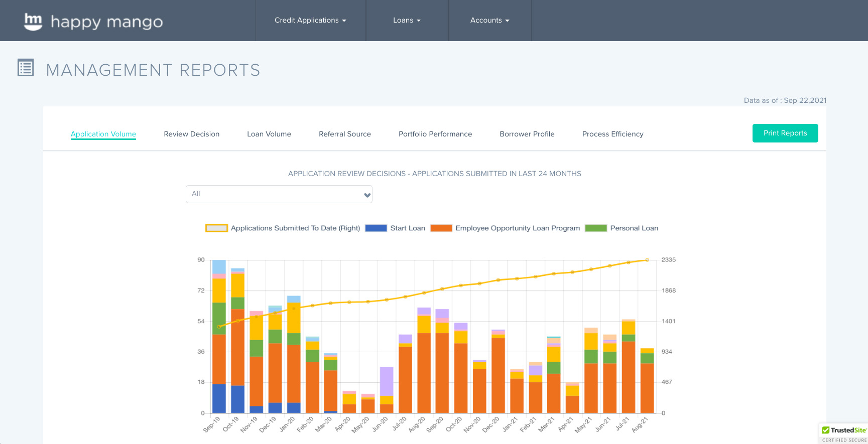The width and height of the screenshot is (868, 444).
Task: Click the Application Volume tab
Action: (x=103, y=134)
